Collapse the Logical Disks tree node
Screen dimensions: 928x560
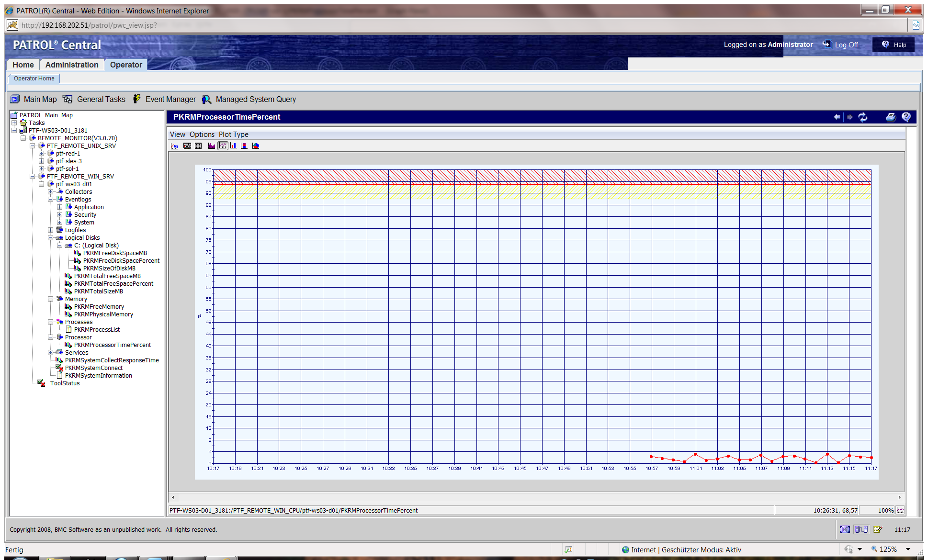click(51, 238)
